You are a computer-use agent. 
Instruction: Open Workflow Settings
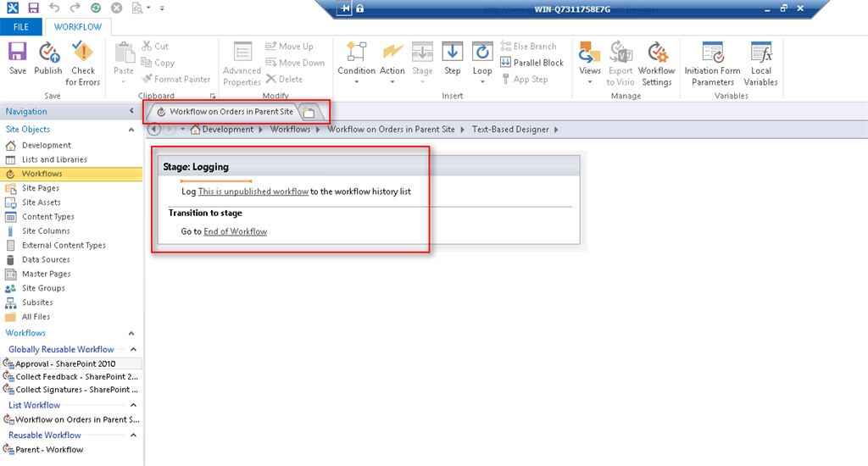click(657, 64)
